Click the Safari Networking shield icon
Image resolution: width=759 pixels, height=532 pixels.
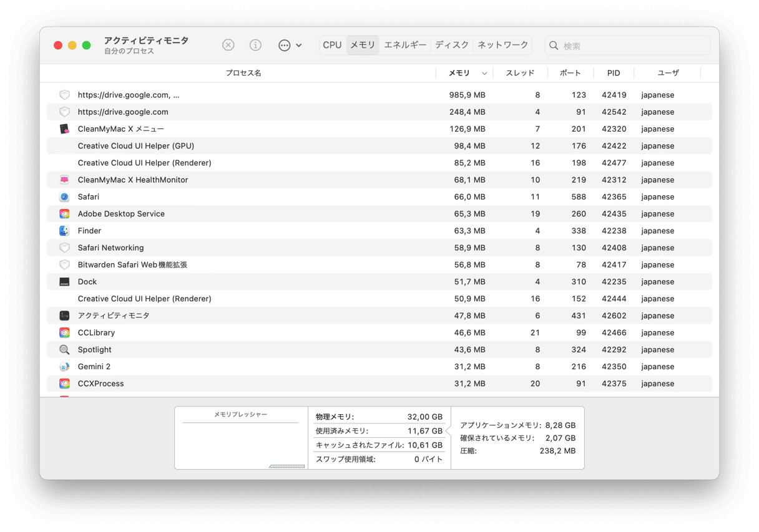64,248
